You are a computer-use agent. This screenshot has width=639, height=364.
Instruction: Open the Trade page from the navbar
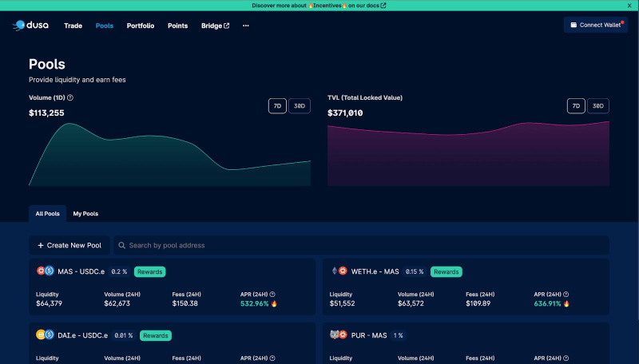click(73, 26)
